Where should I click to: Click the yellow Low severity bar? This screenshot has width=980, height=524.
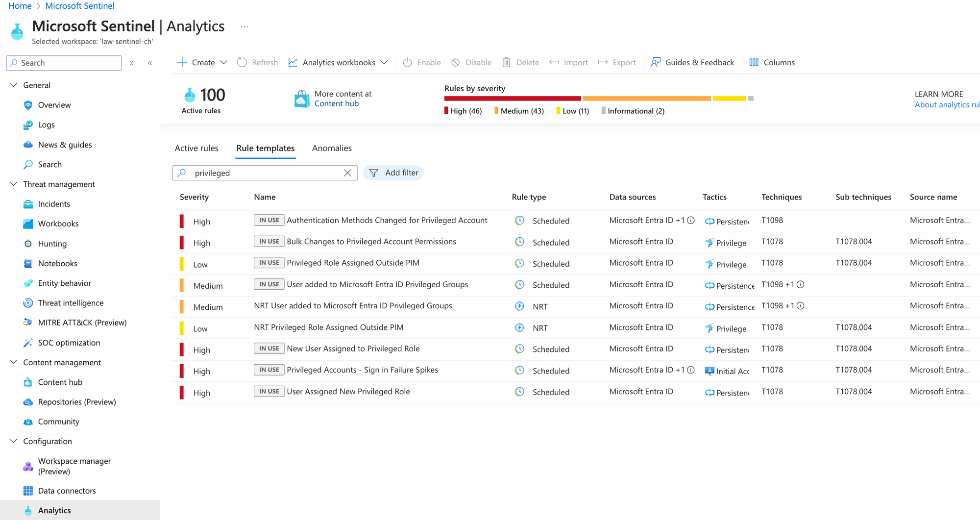pyautogui.click(x=729, y=99)
